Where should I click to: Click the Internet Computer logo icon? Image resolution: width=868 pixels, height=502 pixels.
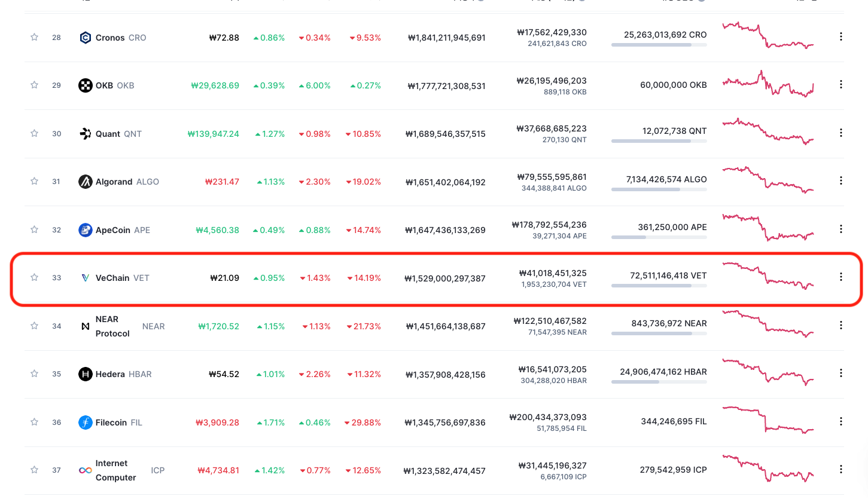(x=86, y=470)
